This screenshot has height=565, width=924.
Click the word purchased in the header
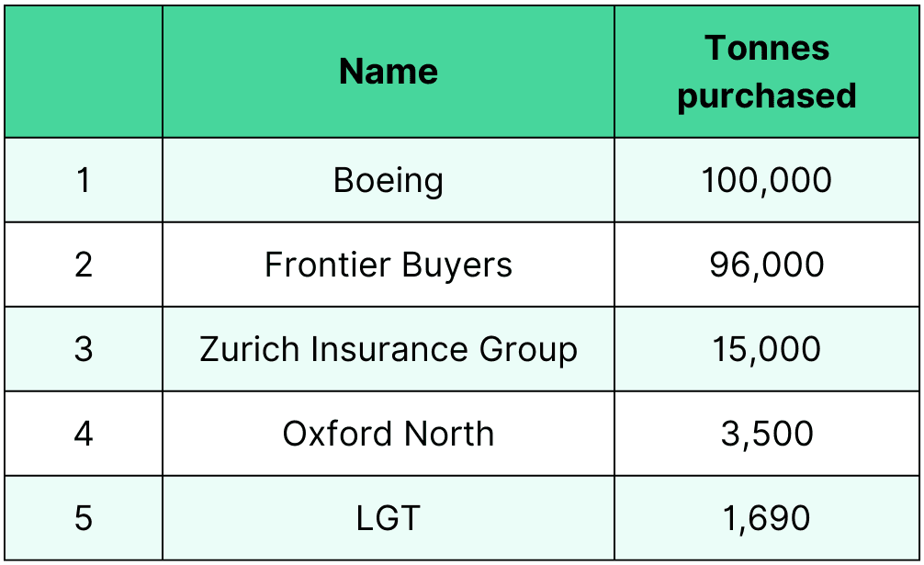click(767, 96)
